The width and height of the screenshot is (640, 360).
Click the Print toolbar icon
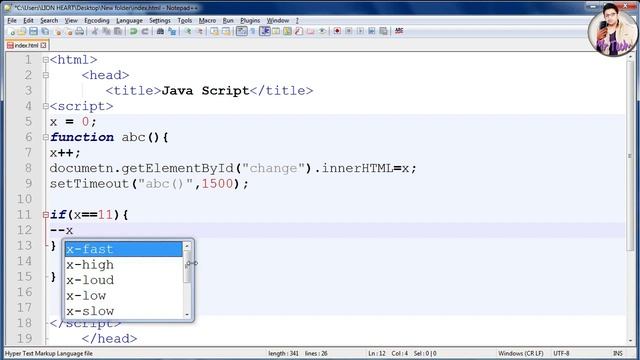[x=80, y=31]
